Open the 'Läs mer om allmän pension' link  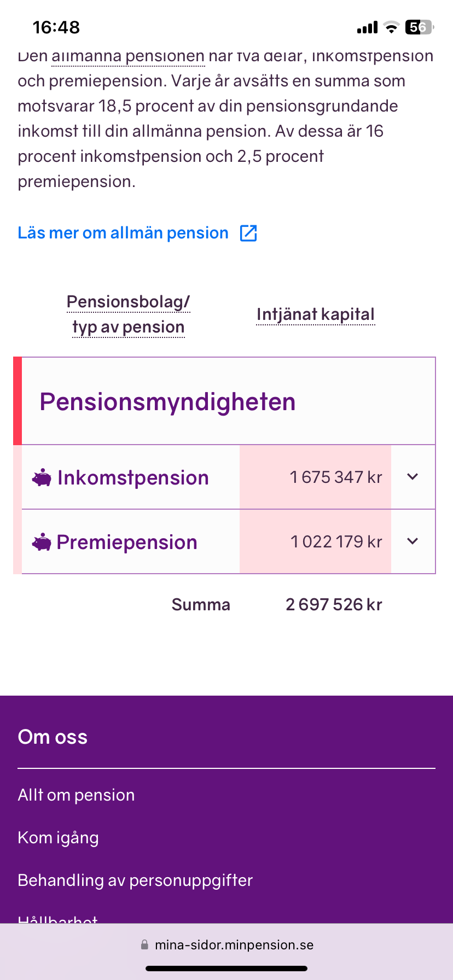click(123, 233)
